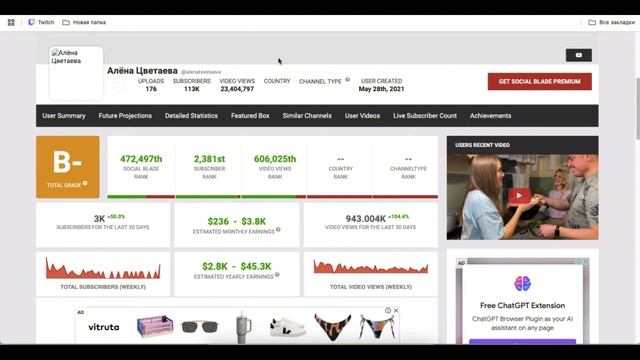The image size is (640, 360).
Task: Click the channel type info icon
Action: [x=347, y=80]
